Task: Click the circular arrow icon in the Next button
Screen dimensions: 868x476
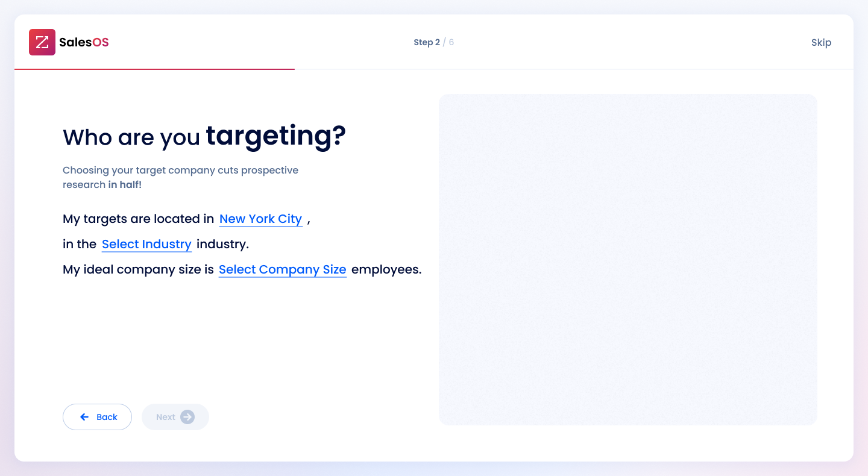Action: (x=187, y=417)
